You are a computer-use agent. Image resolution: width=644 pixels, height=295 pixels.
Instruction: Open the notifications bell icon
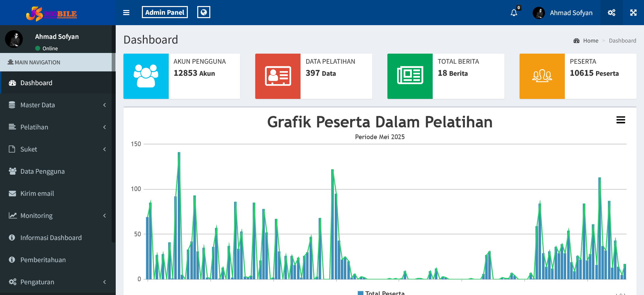tap(514, 13)
